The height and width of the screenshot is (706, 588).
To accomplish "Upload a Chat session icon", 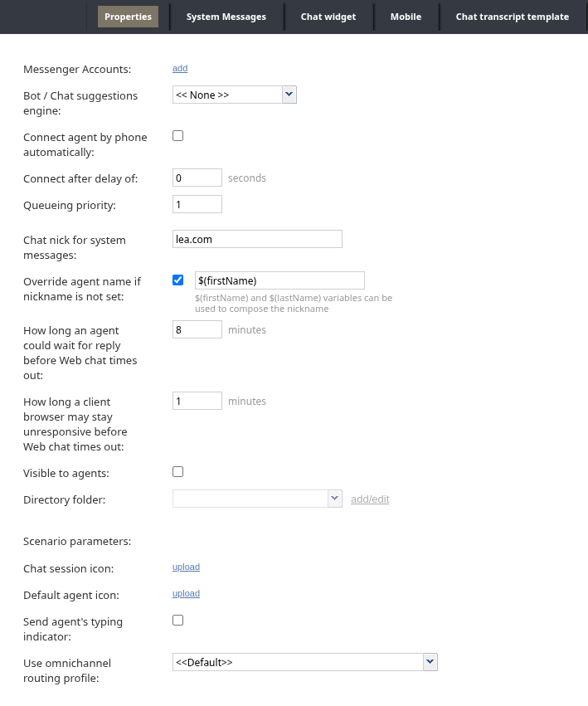I will click(x=186, y=567).
